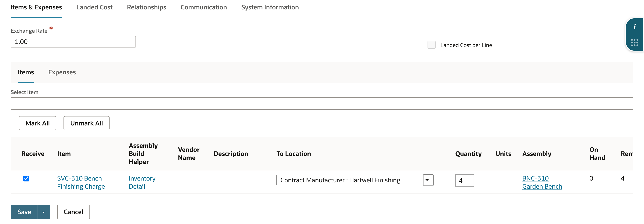
Task: Edit the Quantity field value 4
Action: tap(464, 180)
